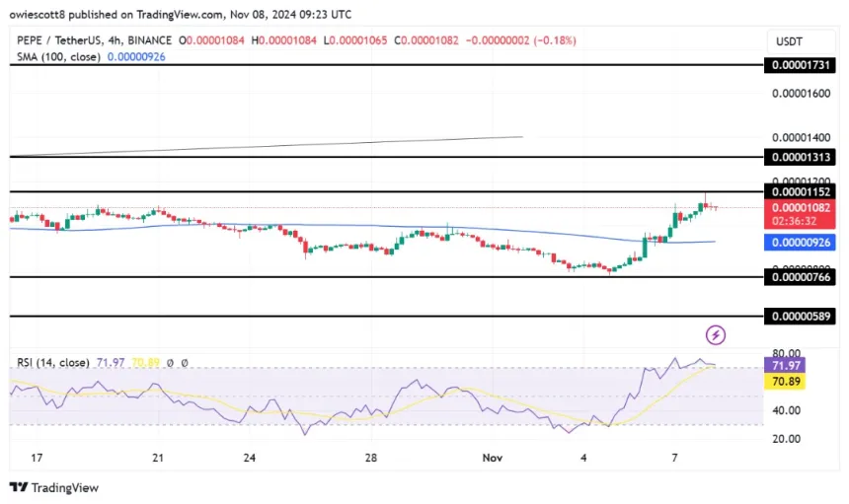849x504 pixels.
Task: Select the 21 date marker on time axis
Action: pos(158,458)
